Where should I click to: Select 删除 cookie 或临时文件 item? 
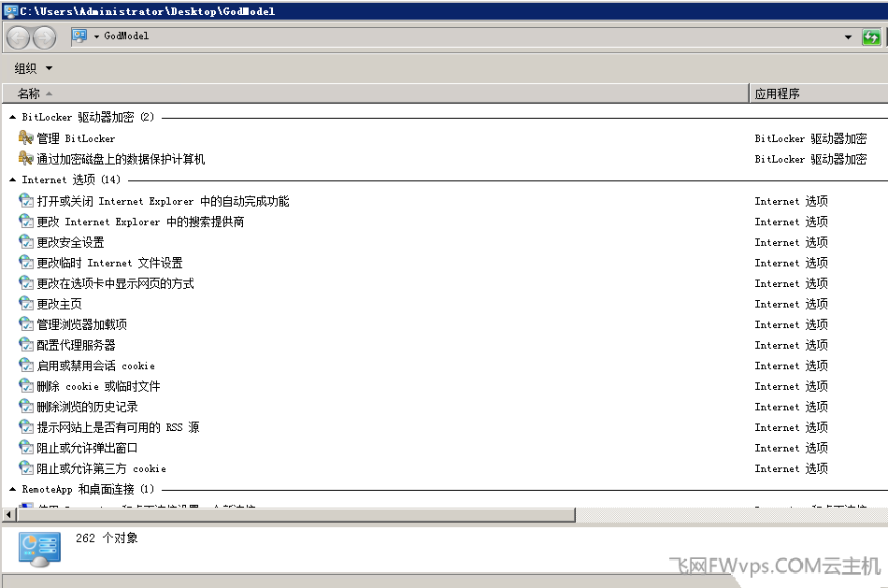(x=98, y=387)
